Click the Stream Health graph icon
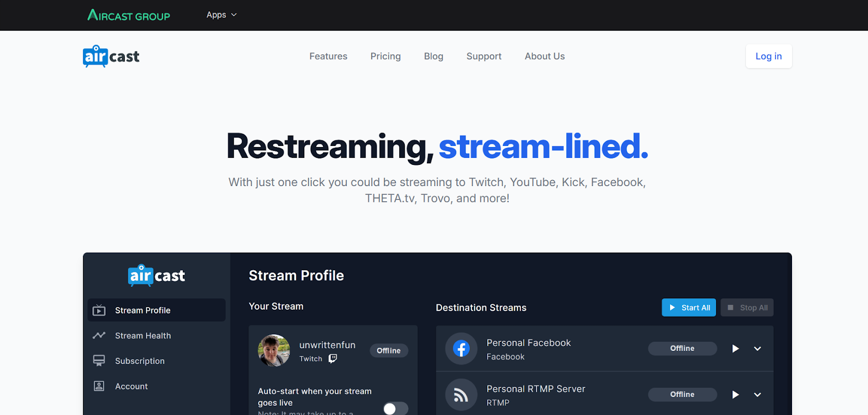868x415 pixels. coord(99,336)
